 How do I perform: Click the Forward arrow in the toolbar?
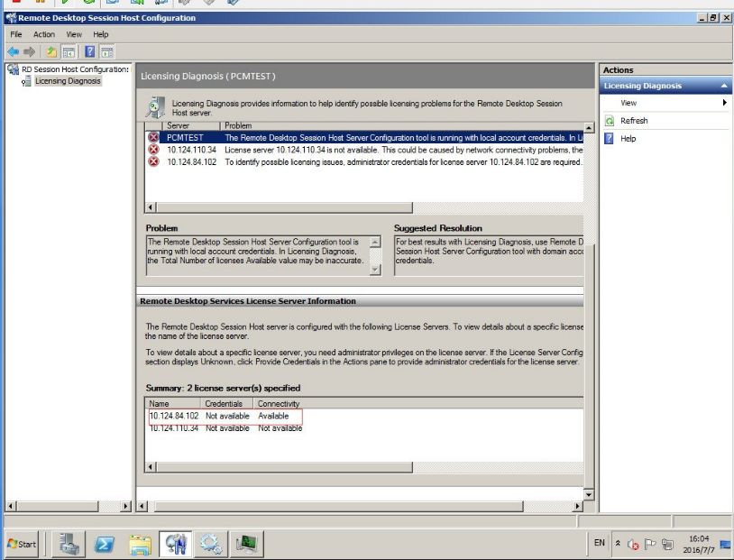(x=29, y=52)
